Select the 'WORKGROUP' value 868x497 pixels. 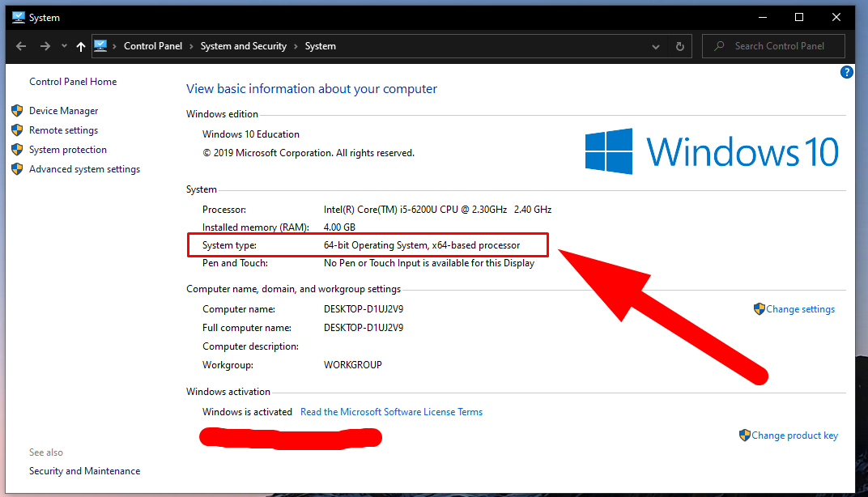353,365
